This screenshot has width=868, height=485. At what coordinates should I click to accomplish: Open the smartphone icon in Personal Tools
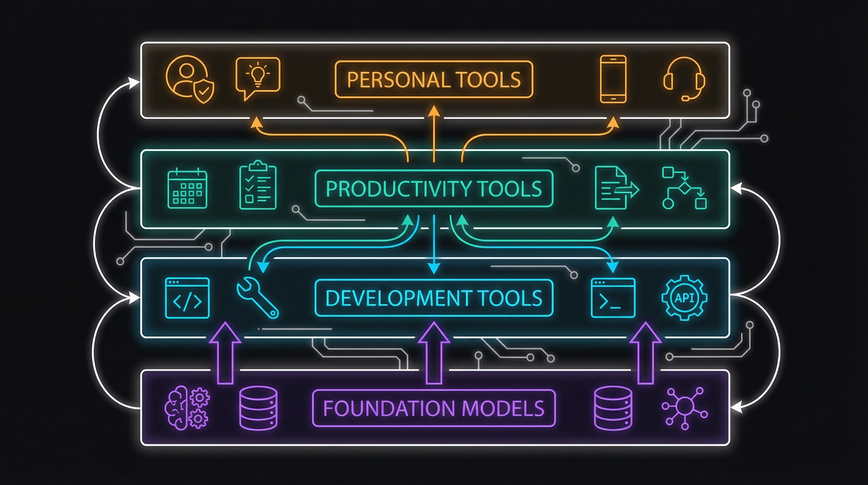[x=614, y=79]
